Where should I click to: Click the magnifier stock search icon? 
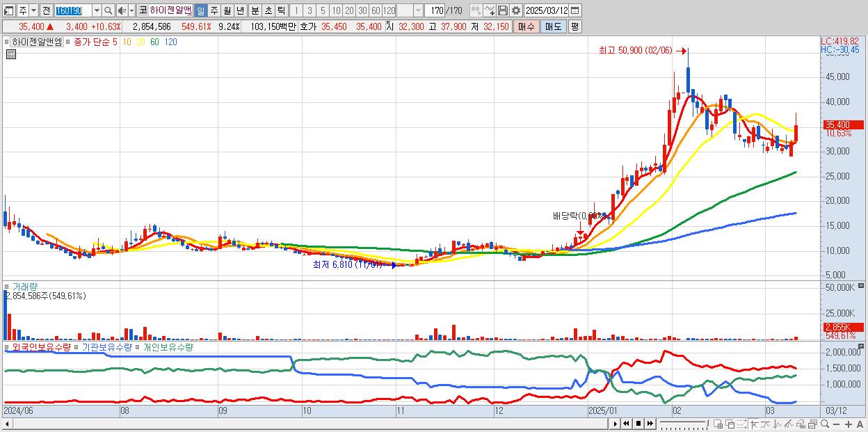coord(108,10)
